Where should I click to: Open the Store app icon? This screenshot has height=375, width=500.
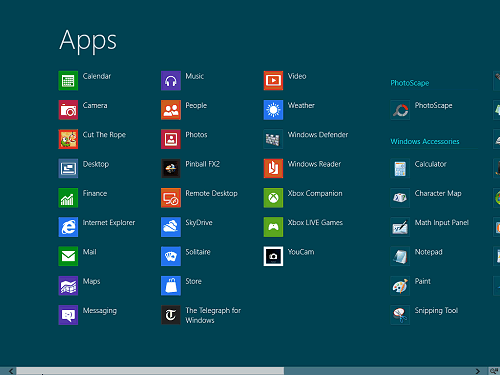(x=171, y=286)
